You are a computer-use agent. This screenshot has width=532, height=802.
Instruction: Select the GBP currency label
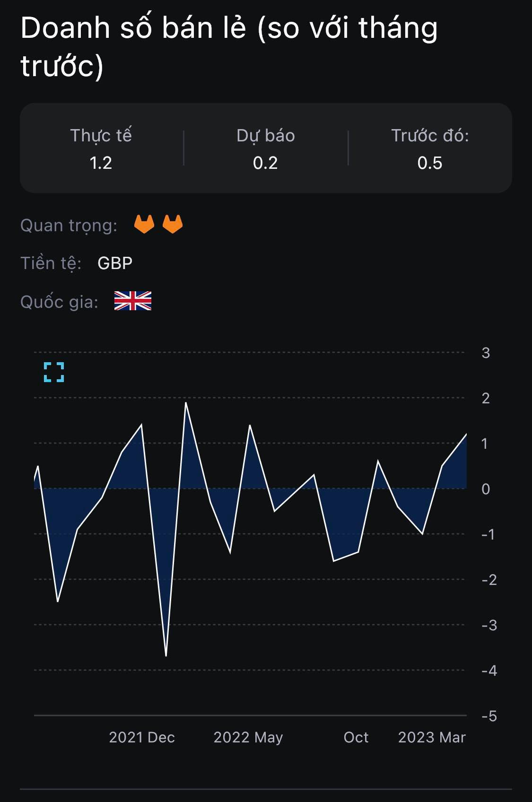(x=115, y=263)
